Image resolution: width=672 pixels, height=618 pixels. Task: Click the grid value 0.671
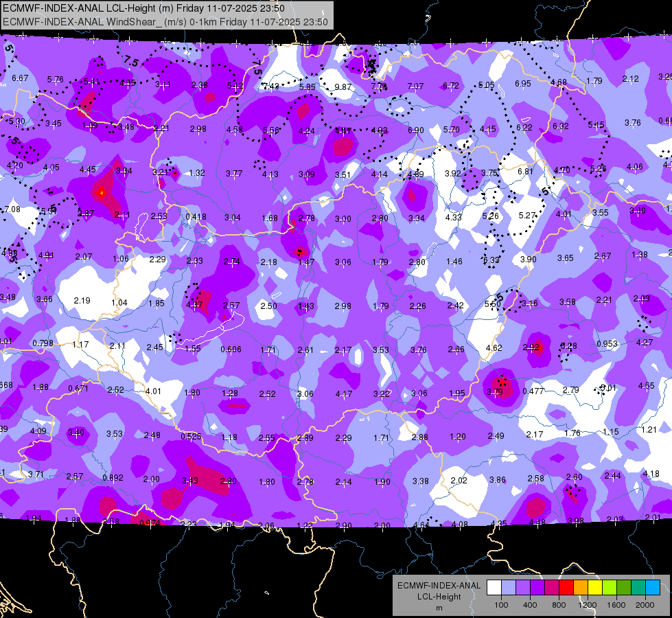78,389
